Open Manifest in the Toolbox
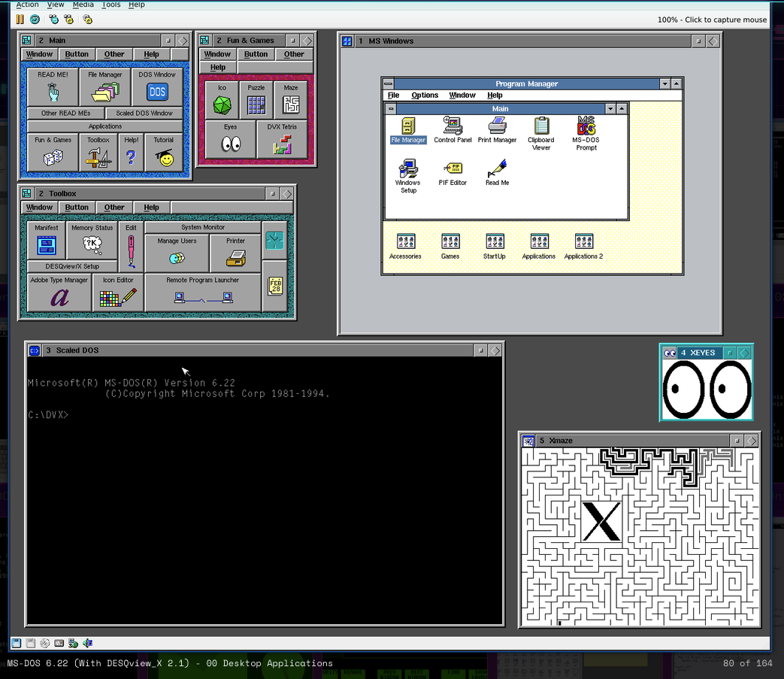The image size is (784, 679). (46, 241)
